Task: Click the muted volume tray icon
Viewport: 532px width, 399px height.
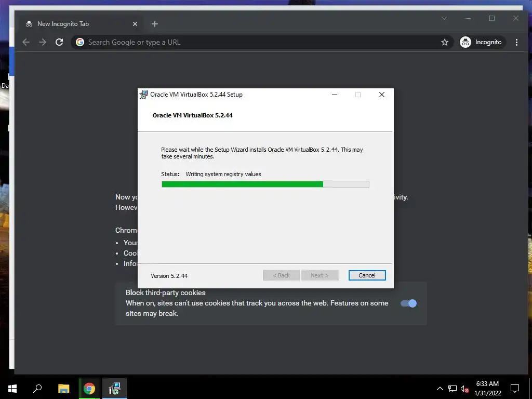Action: (464, 389)
